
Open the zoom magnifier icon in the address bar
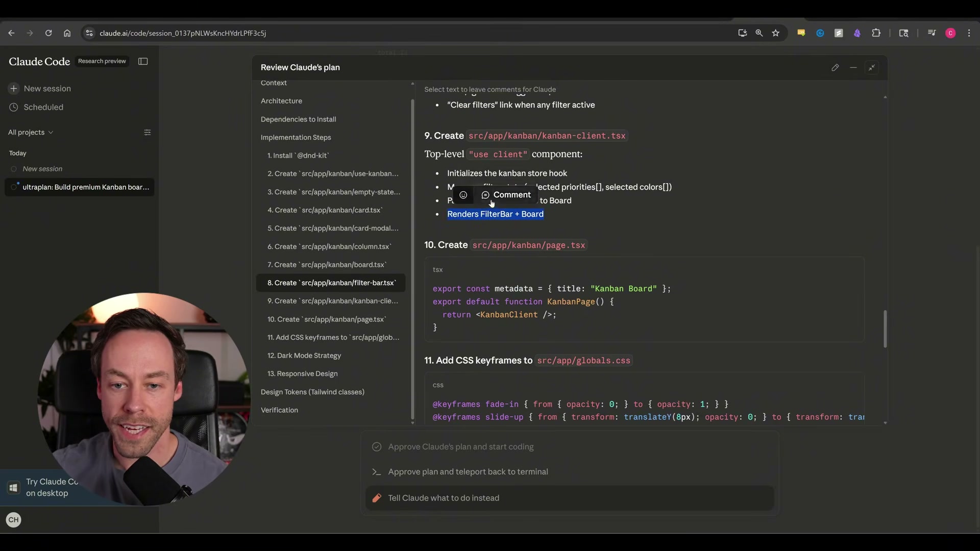point(759,33)
